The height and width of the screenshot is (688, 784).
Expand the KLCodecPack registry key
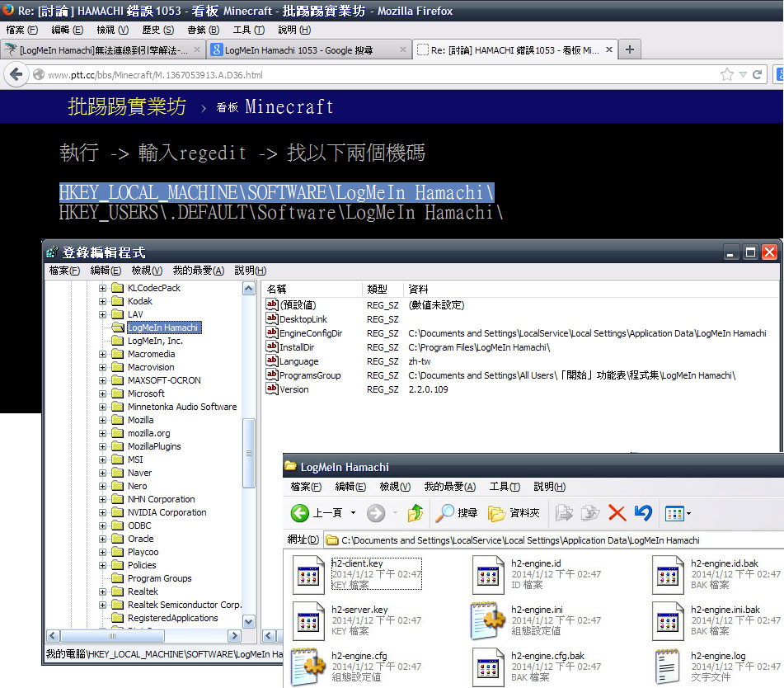pyautogui.click(x=102, y=288)
